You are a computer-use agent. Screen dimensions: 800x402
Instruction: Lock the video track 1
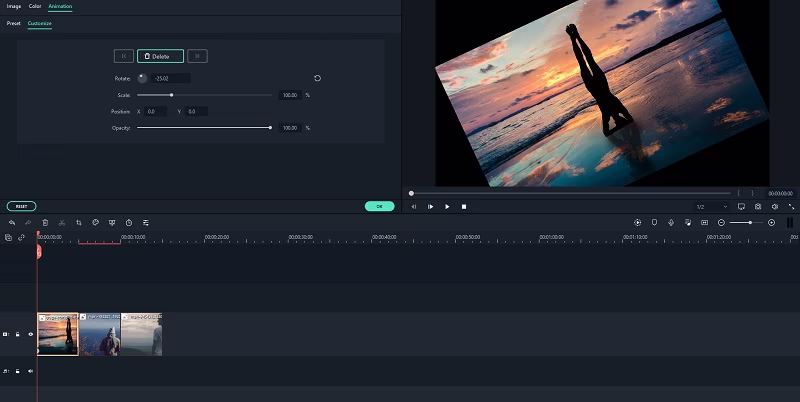18,335
